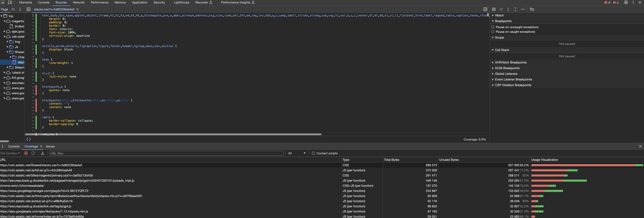
Task: Open the Lighthouse tab
Action: click(181, 2)
